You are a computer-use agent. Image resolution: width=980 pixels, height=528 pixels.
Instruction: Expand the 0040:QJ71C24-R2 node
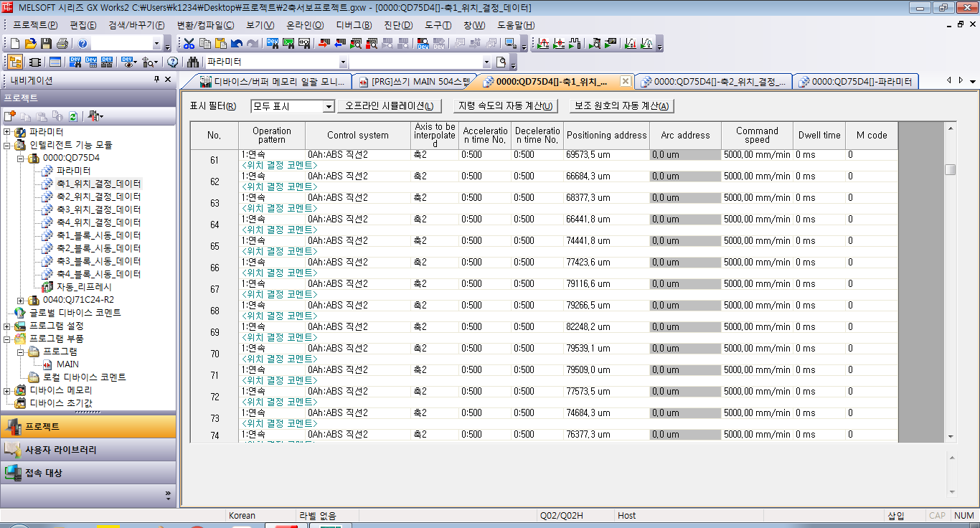[22, 300]
